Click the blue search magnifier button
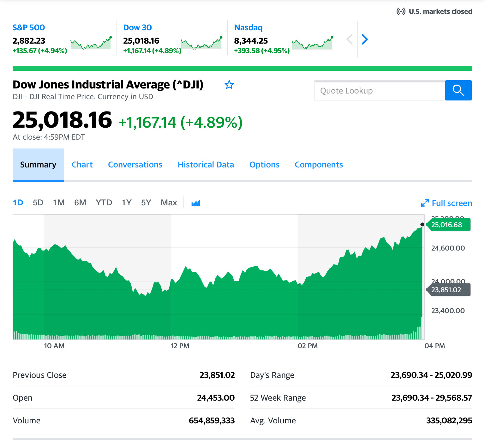 [x=458, y=90]
